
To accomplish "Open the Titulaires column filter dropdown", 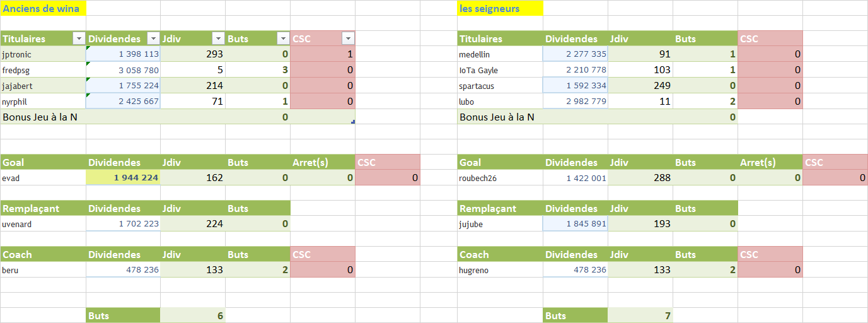I will pyautogui.click(x=79, y=38).
